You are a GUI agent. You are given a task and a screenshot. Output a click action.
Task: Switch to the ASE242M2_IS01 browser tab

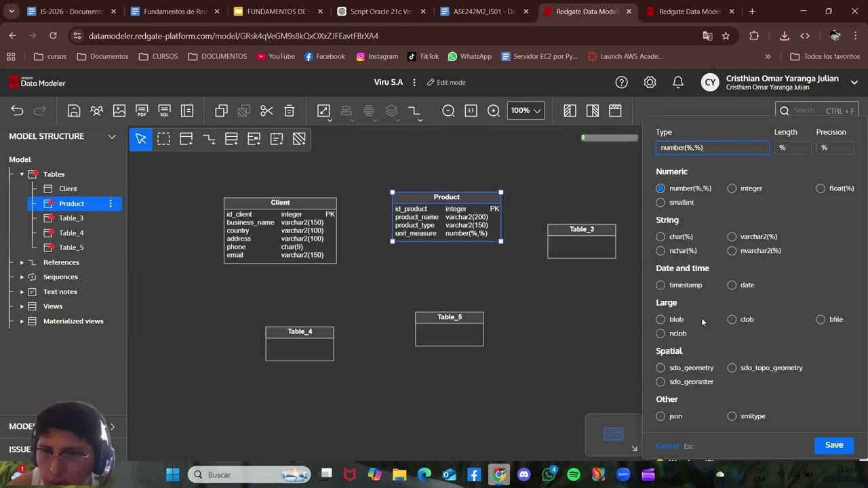pos(485,12)
